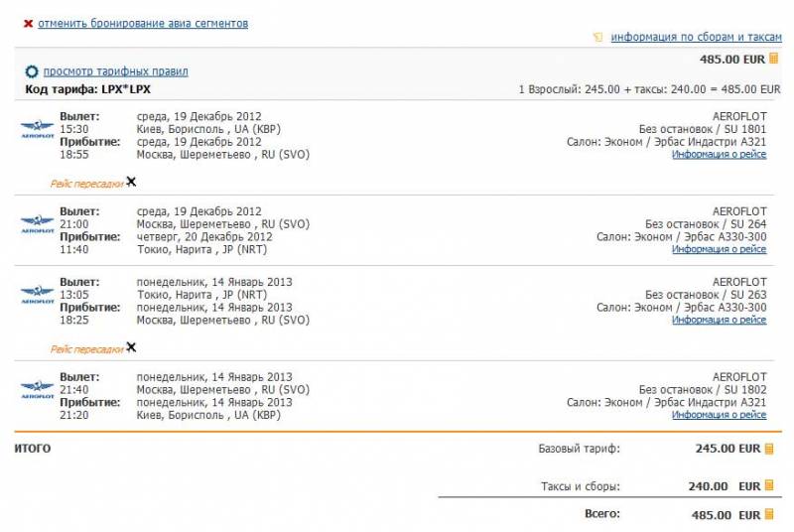Click the Aeroflot logo for flight SU 264
The image size is (794, 532).
pyautogui.click(x=38, y=224)
